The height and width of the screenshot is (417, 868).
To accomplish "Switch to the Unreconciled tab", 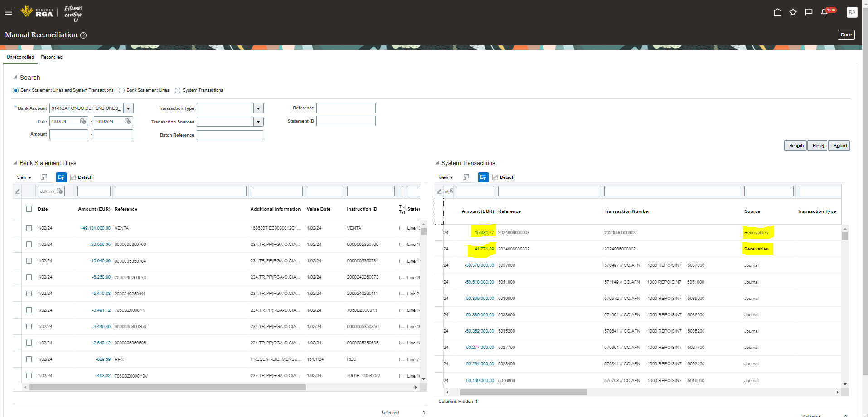I will pyautogui.click(x=20, y=57).
